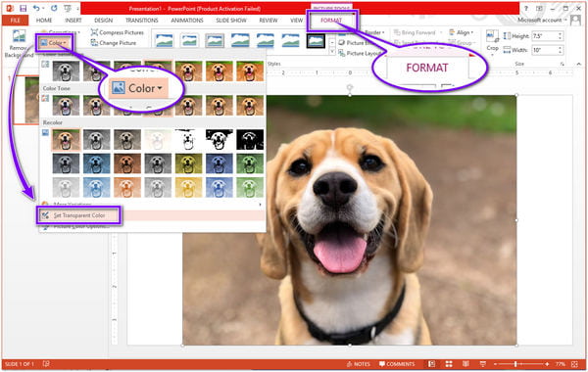Expand More Variations submenu arrow

[260, 205]
